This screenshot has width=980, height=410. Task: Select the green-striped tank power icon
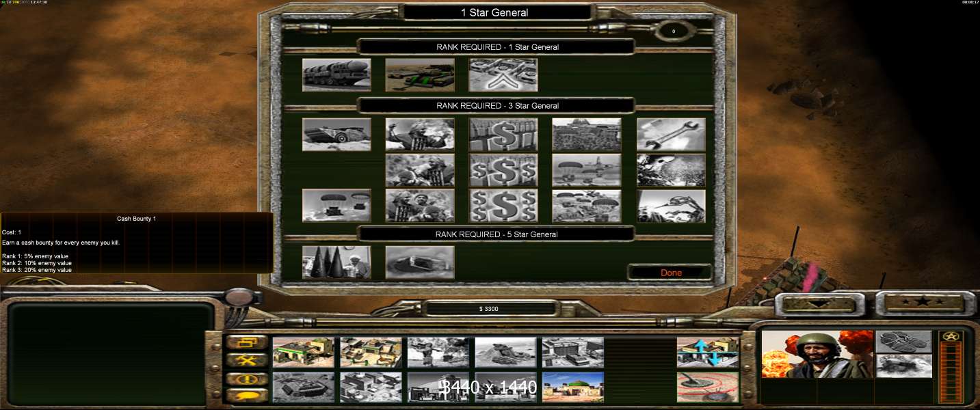420,75
